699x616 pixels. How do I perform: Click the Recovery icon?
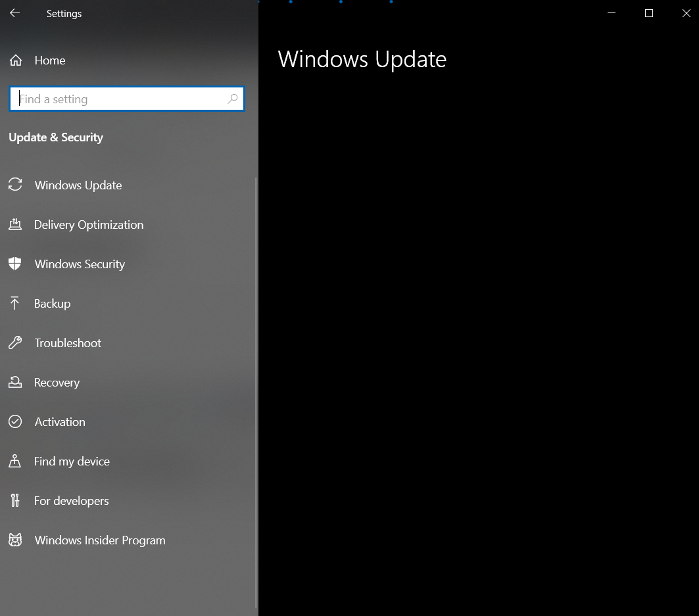[x=15, y=382]
